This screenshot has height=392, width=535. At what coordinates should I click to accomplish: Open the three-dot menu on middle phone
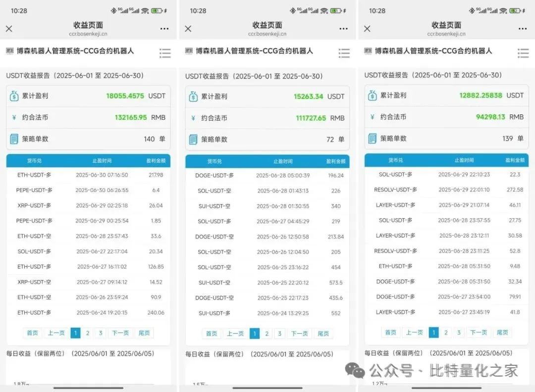(x=344, y=29)
